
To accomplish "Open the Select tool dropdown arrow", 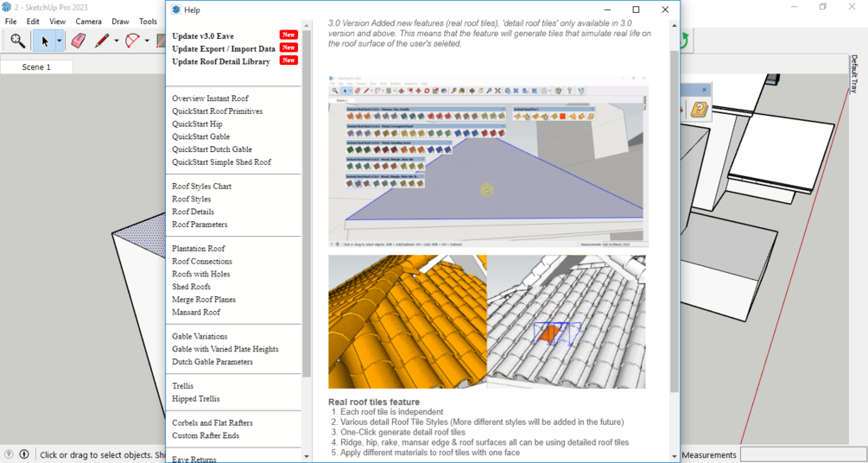I will click(x=60, y=41).
